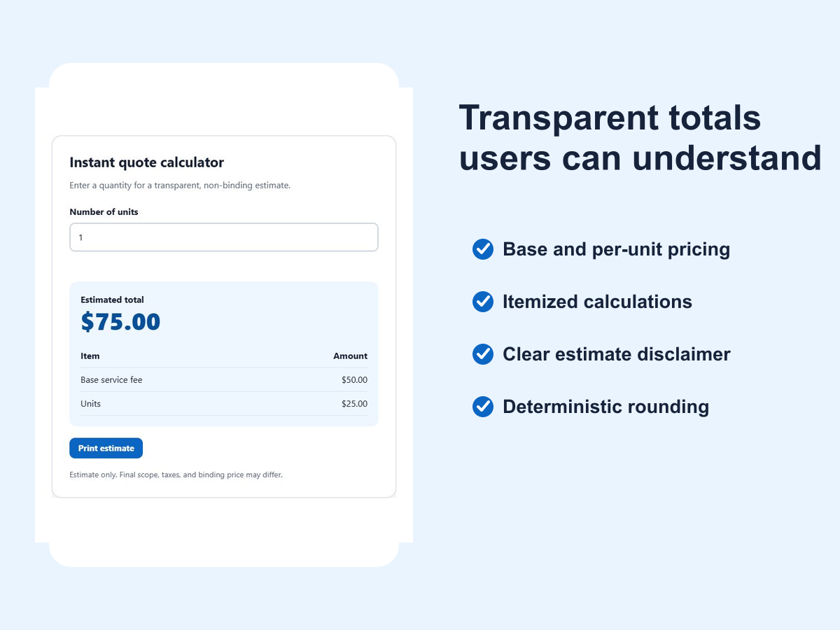Viewport: 840px width, 630px height.
Task: Click the estimate-only disclaimer text
Action: click(x=176, y=475)
